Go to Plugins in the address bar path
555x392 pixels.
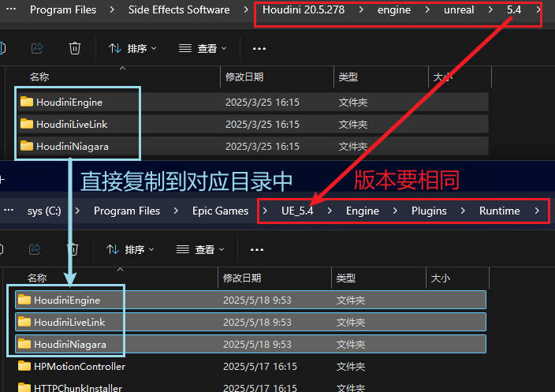click(428, 211)
